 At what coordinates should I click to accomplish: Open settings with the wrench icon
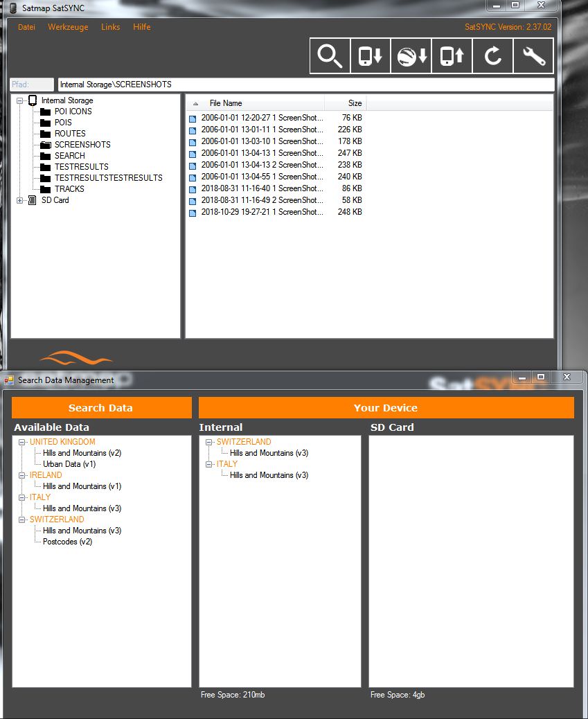533,56
